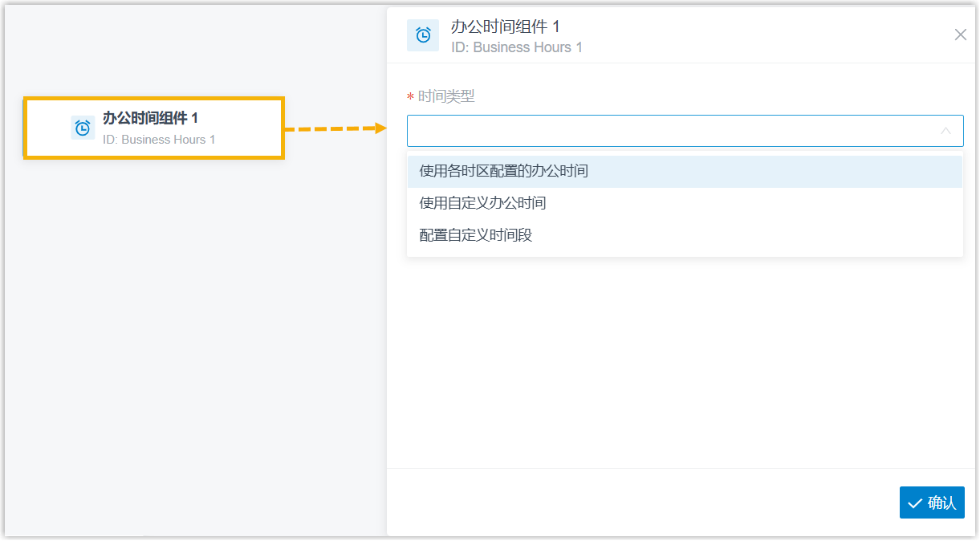Click the orange dashed arrow connector

(x=335, y=128)
